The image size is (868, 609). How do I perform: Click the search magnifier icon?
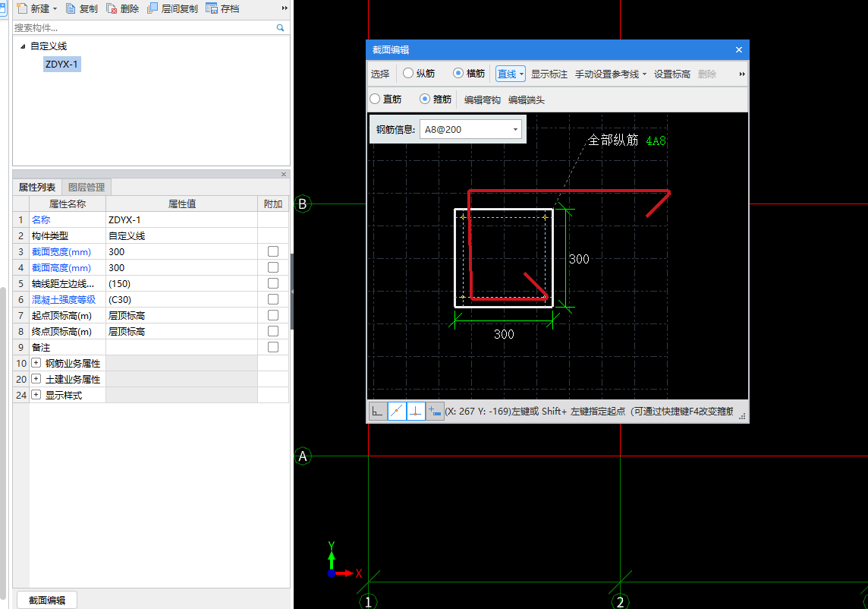click(280, 27)
